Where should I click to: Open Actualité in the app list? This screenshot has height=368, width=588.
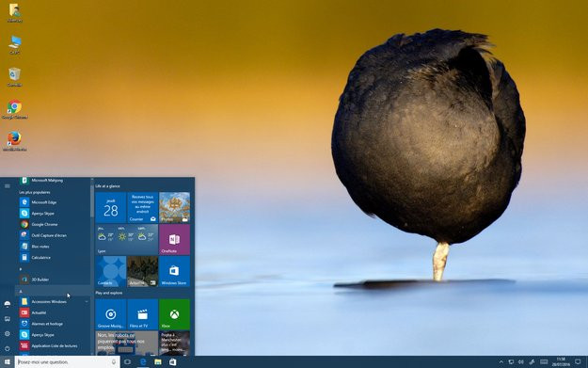click(x=53, y=312)
